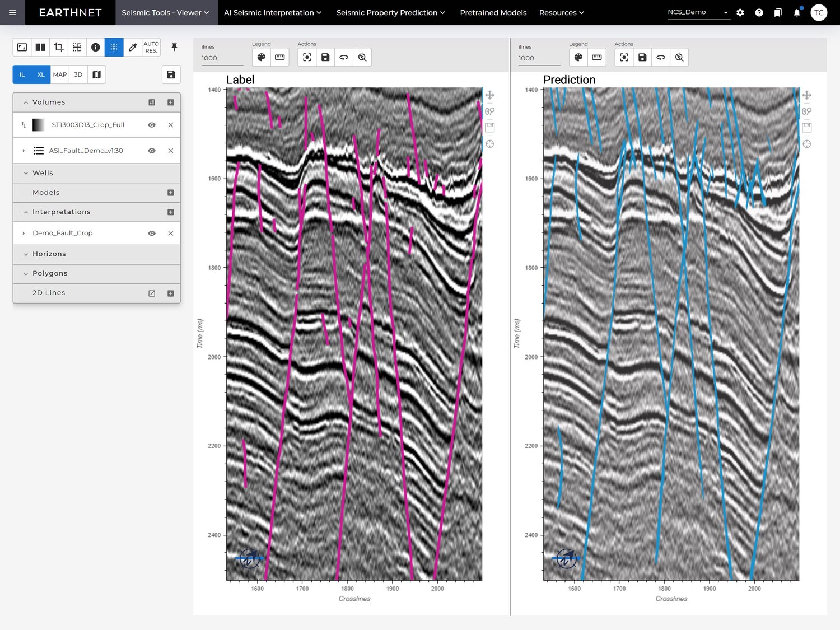
Task: Select the crop tool in the left toolbar
Action: pos(58,47)
